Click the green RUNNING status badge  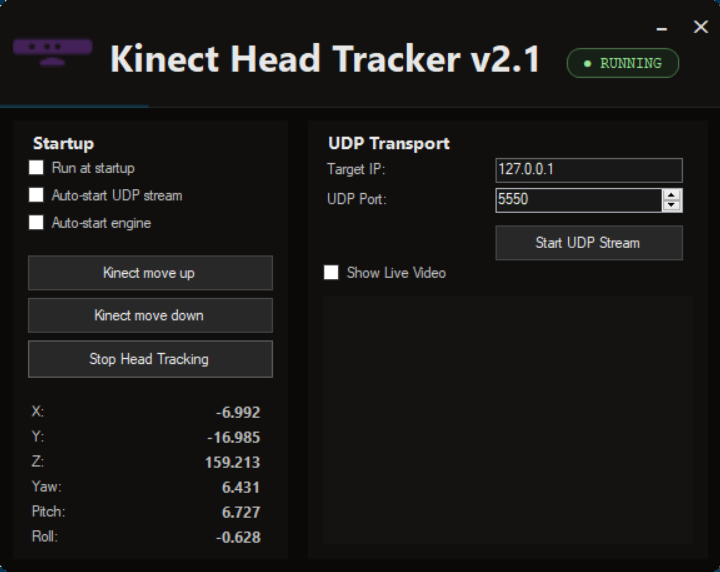(x=622, y=63)
